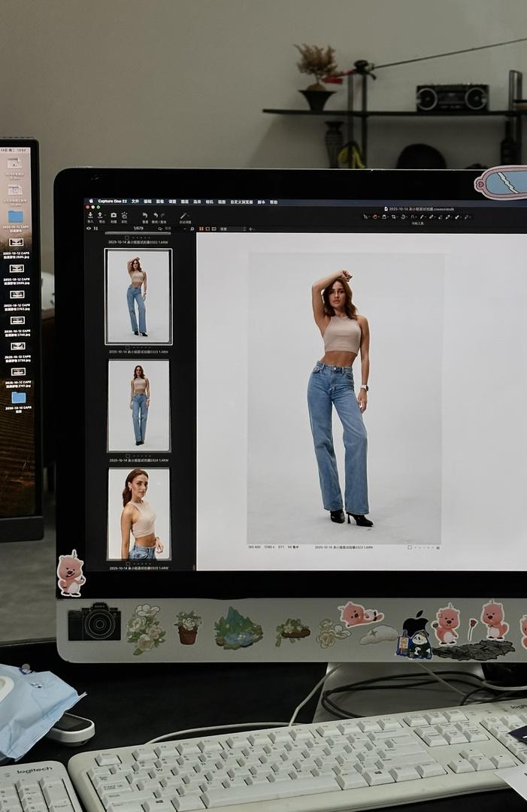Open the File (文件) menu
Viewport: 527px width, 812px height.
[x=135, y=201]
